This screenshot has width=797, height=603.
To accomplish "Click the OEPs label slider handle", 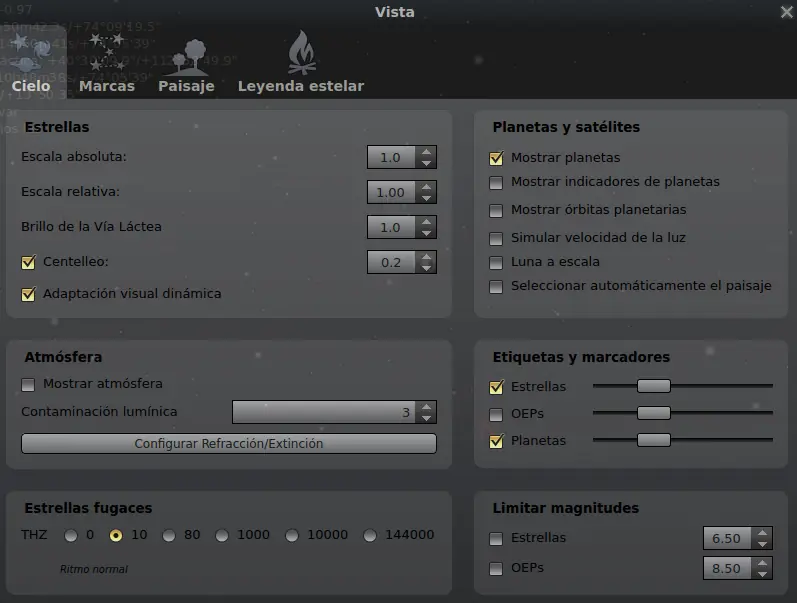I will click(x=654, y=413).
